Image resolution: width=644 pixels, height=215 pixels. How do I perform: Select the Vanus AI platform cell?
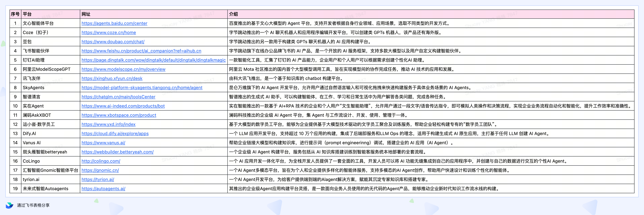50,143
